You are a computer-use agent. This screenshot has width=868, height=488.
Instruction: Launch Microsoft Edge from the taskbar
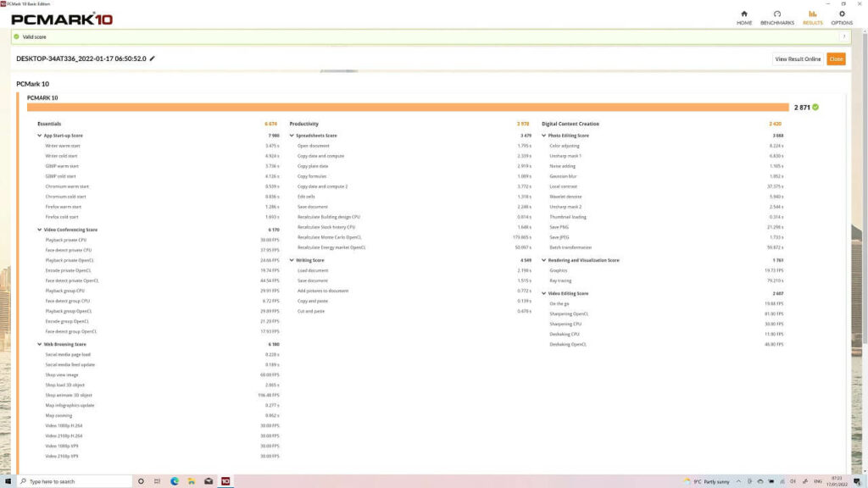click(x=175, y=481)
